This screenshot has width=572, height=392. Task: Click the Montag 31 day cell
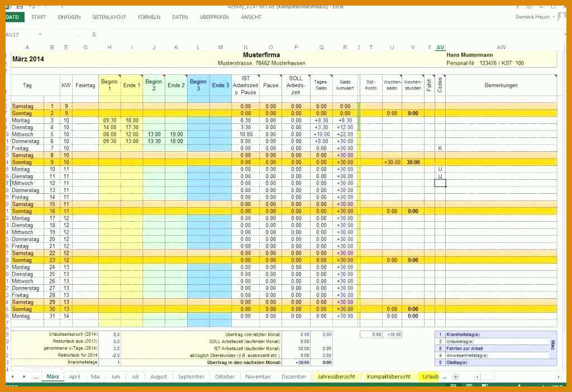tap(27, 316)
